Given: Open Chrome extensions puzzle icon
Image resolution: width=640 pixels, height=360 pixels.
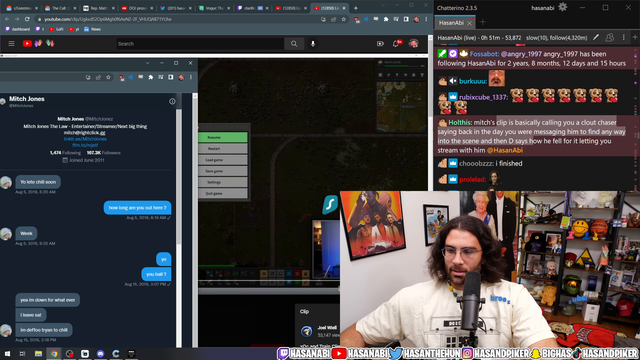Looking at the screenshot, I should pos(386,19).
